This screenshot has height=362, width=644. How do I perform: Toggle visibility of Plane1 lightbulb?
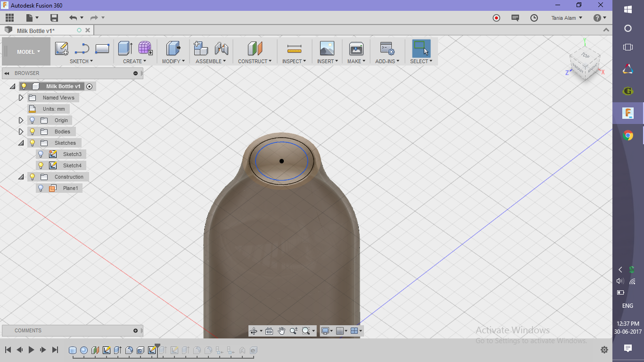coord(41,188)
